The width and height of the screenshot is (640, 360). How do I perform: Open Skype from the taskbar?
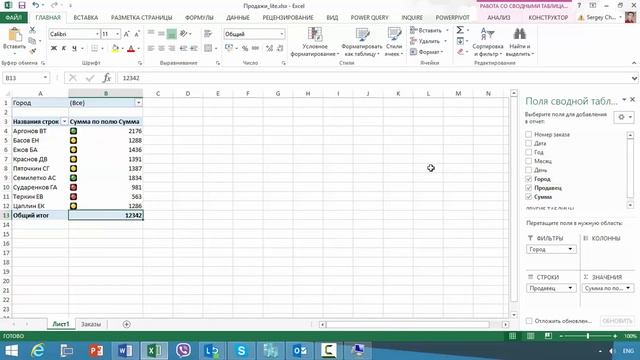(241, 351)
